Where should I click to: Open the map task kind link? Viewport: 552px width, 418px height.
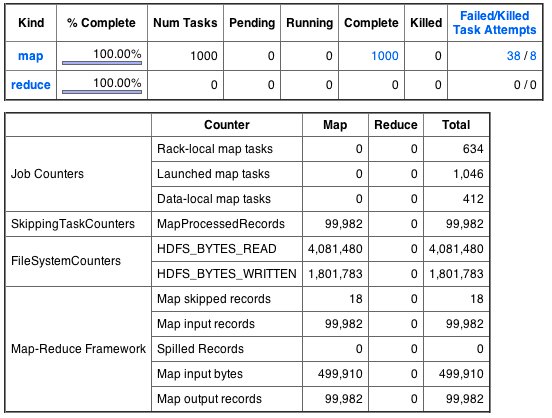[x=31, y=56]
